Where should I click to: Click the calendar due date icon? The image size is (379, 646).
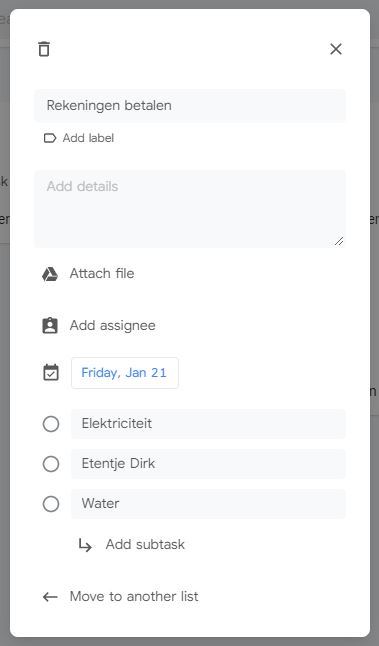tap(51, 372)
